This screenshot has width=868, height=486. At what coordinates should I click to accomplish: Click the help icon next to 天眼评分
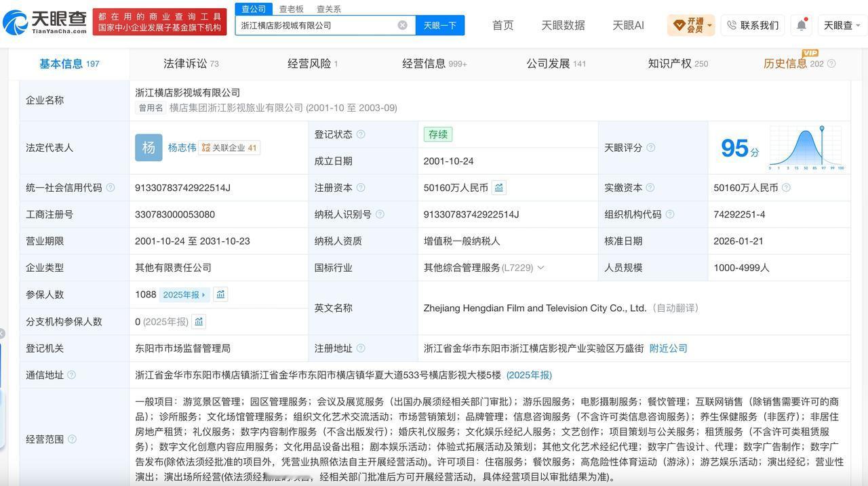[x=651, y=147]
